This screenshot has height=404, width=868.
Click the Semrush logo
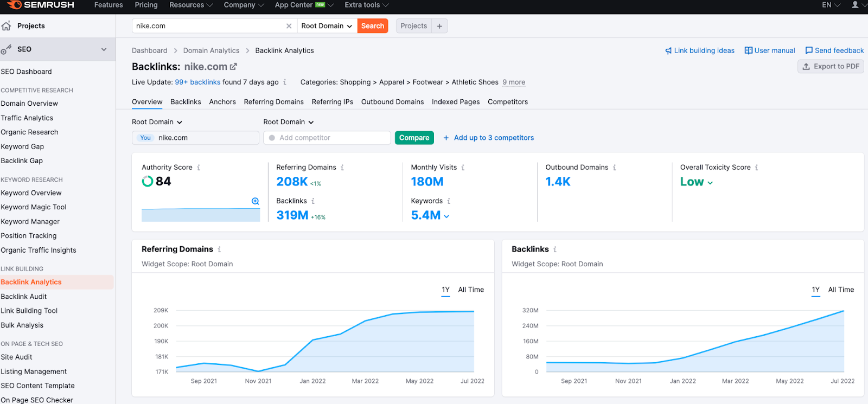41,5
